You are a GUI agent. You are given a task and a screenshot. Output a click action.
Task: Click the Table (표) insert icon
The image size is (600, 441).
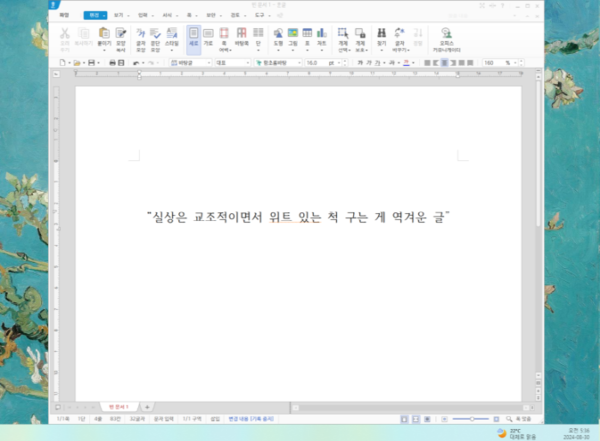pyautogui.click(x=307, y=33)
